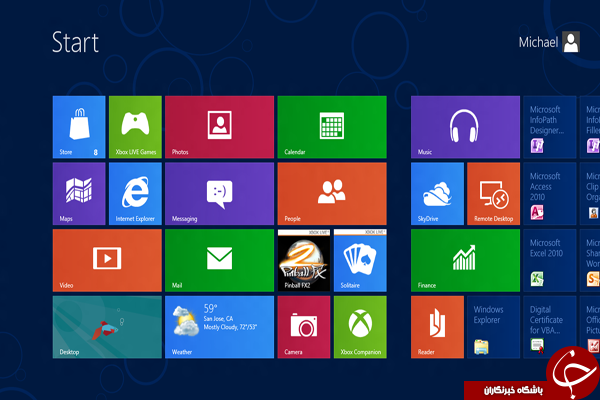This screenshot has height=400, width=600.
Task: Open the Calendar tile
Action: coord(332,127)
